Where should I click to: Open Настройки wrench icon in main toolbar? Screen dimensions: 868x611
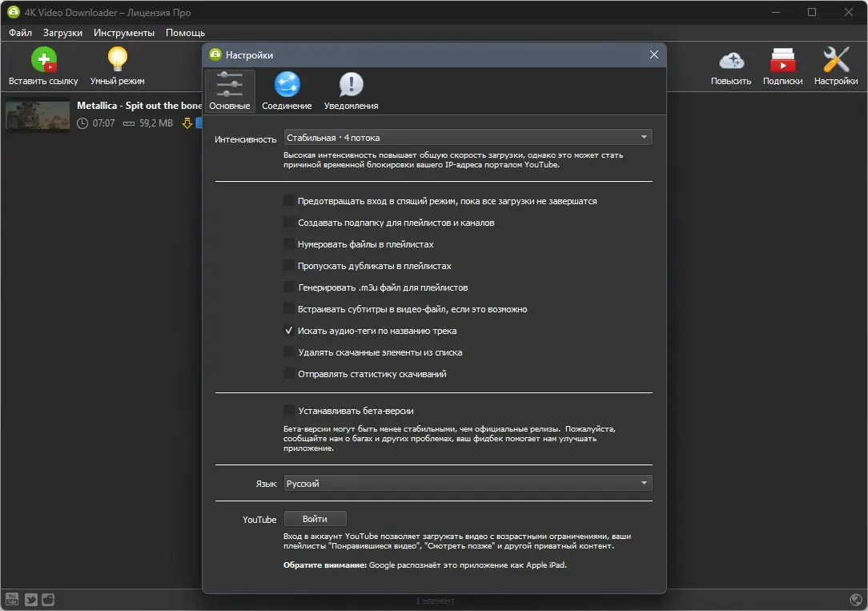836,59
